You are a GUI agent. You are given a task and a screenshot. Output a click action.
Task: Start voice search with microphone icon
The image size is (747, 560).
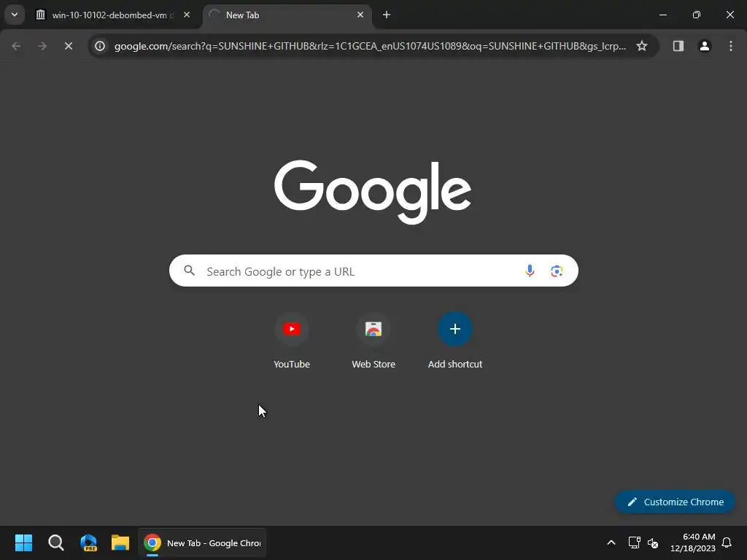(x=530, y=271)
